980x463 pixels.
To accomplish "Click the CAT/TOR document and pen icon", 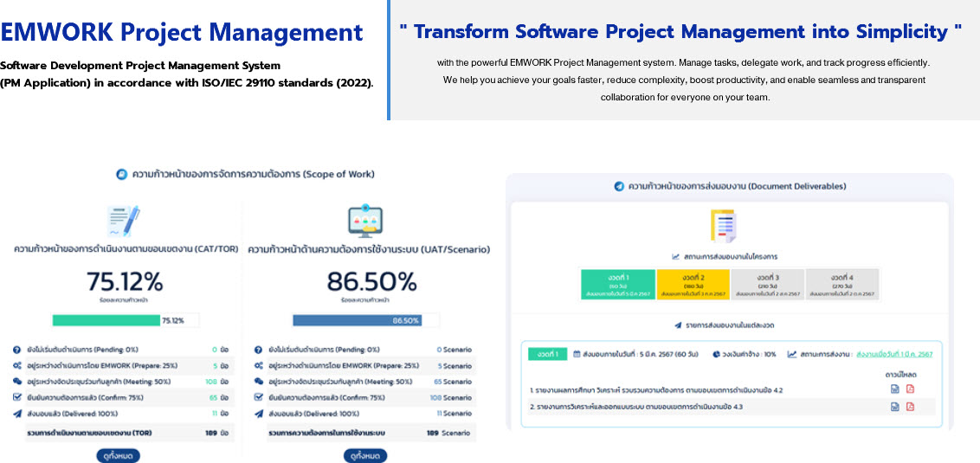I will [123, 222].
